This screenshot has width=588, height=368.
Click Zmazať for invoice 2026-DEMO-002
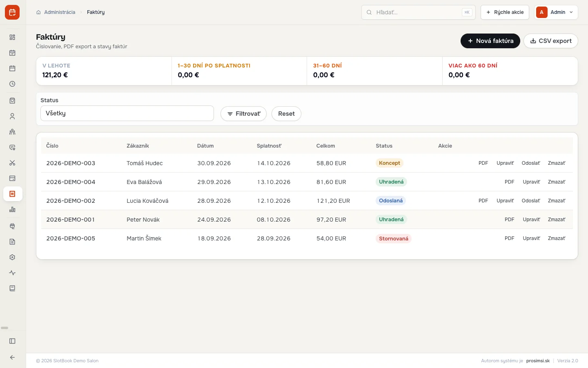pos(557,201)
